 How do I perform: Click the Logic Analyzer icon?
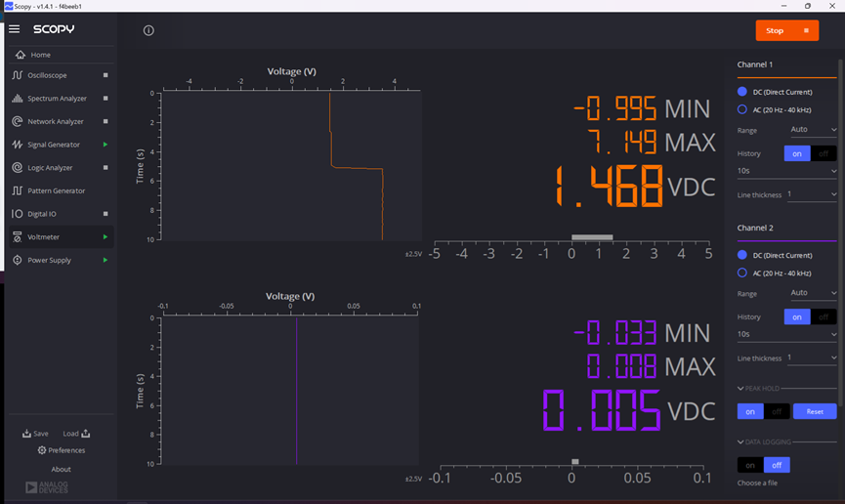tap(18, 168)
